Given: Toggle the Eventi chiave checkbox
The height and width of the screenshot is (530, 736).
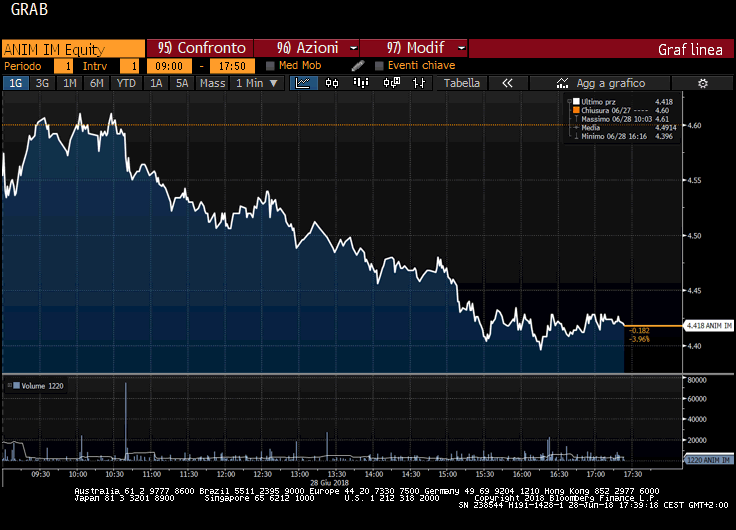Looking at the screenshot, I should (x=379, y=66).
